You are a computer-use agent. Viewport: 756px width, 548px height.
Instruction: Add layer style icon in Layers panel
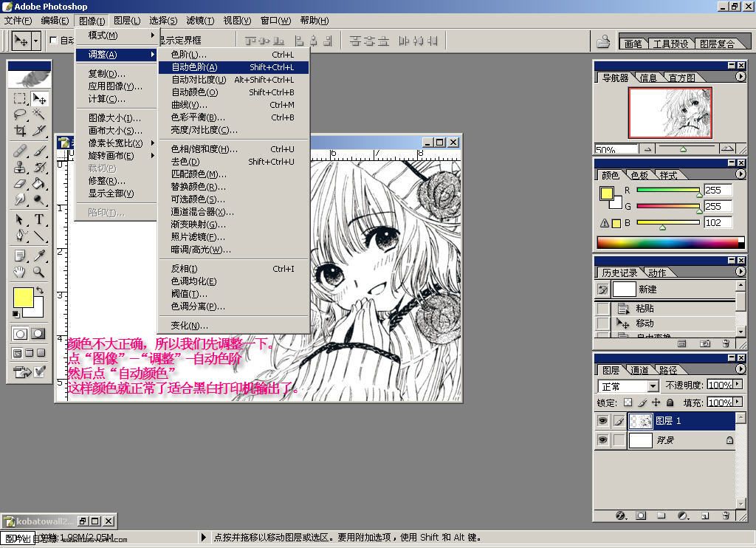tap(621, 516)
